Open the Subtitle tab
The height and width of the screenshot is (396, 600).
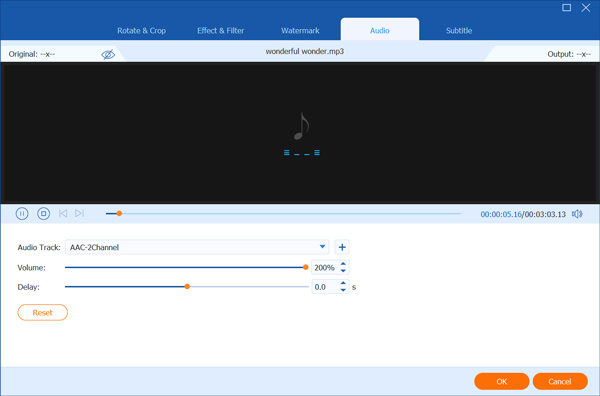coord(459,31)
